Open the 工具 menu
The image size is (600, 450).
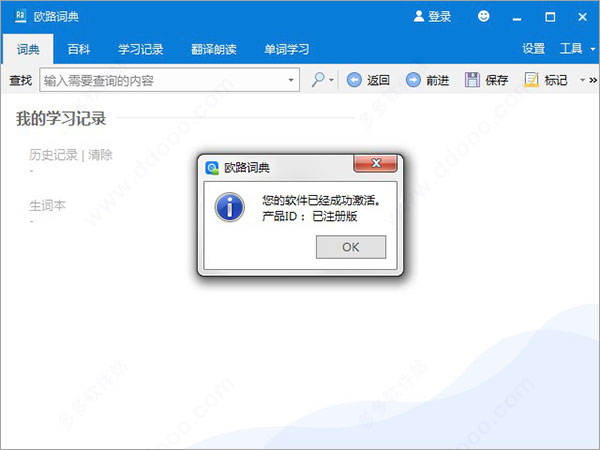(x=571, y=49)
